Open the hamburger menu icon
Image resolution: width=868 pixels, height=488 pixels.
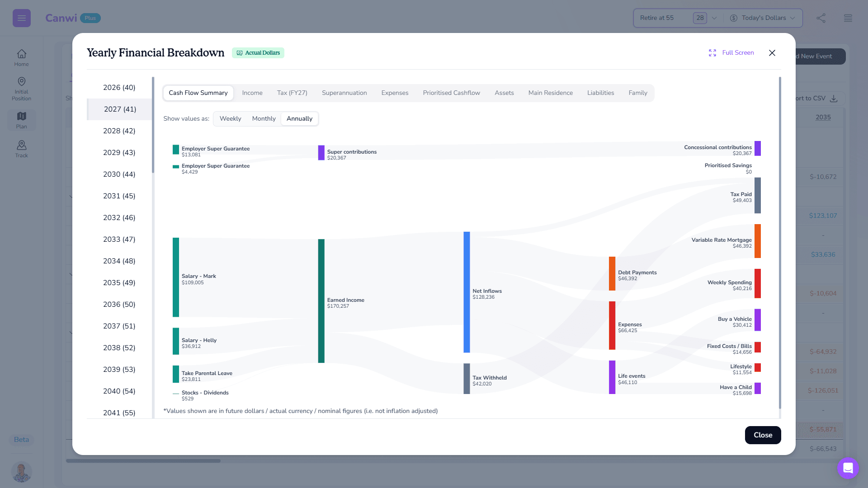[x=21, y=18]
